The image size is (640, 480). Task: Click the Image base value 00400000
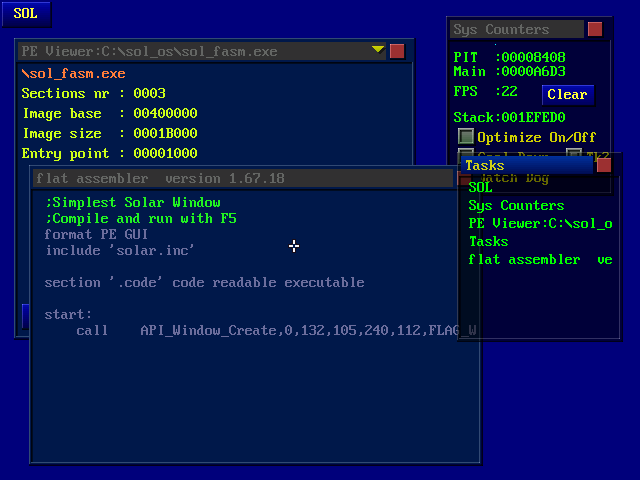click(x=165, y=113)
